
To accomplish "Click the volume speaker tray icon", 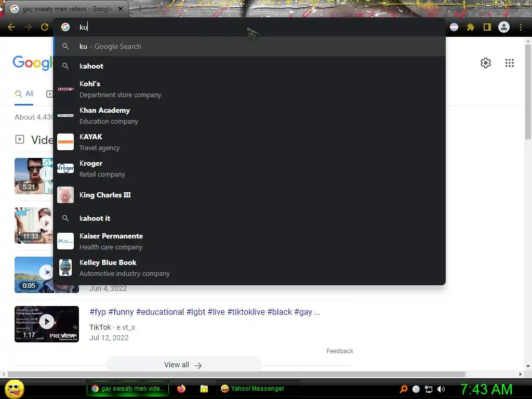I will tap(441, 389).
